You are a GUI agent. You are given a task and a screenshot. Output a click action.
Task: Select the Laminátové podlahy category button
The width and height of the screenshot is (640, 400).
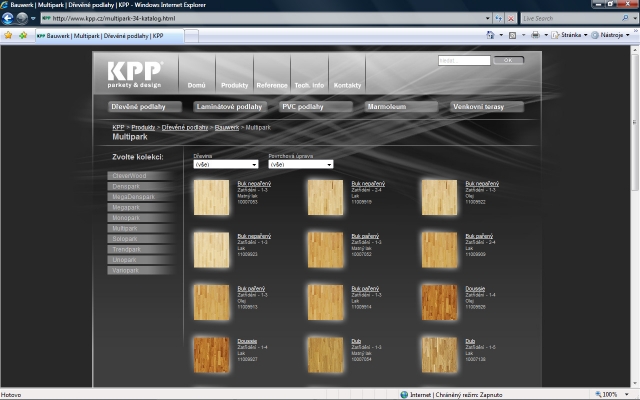pos(230,107)
